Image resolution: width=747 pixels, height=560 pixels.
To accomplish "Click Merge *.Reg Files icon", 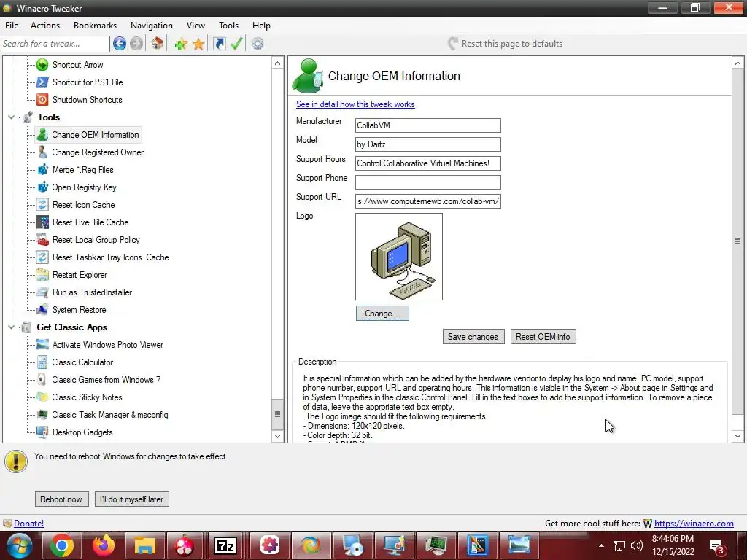I will click(42, 170).
